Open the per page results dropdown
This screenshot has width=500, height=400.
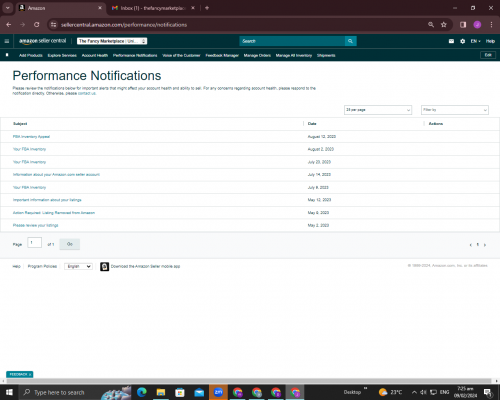pyautogui.click(x=378, y=110)
